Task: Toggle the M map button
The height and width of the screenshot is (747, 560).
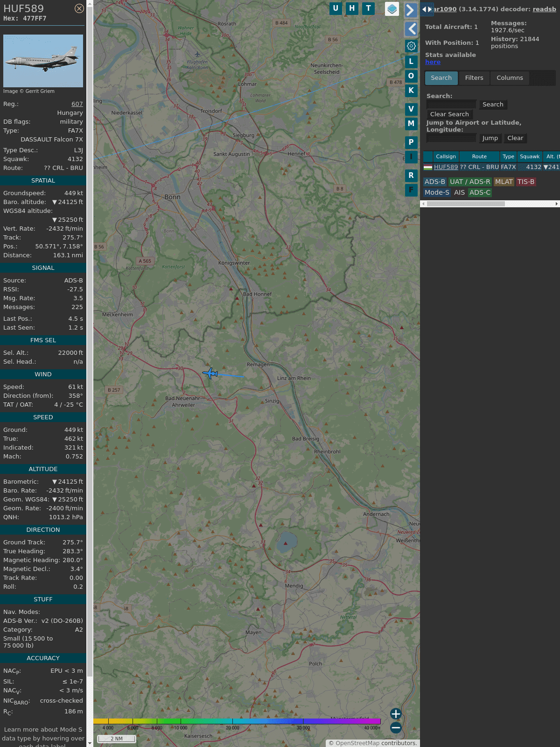Action: tap(411, 124)
